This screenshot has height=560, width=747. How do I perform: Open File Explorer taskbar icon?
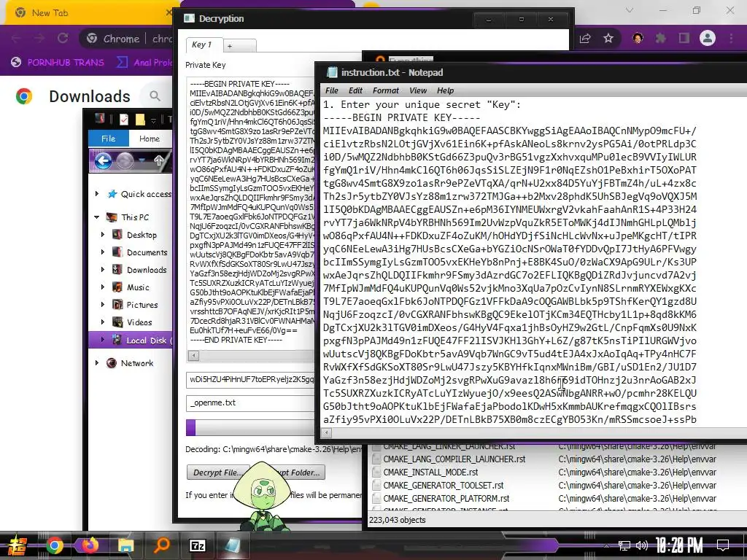click(x=125, y=545)
